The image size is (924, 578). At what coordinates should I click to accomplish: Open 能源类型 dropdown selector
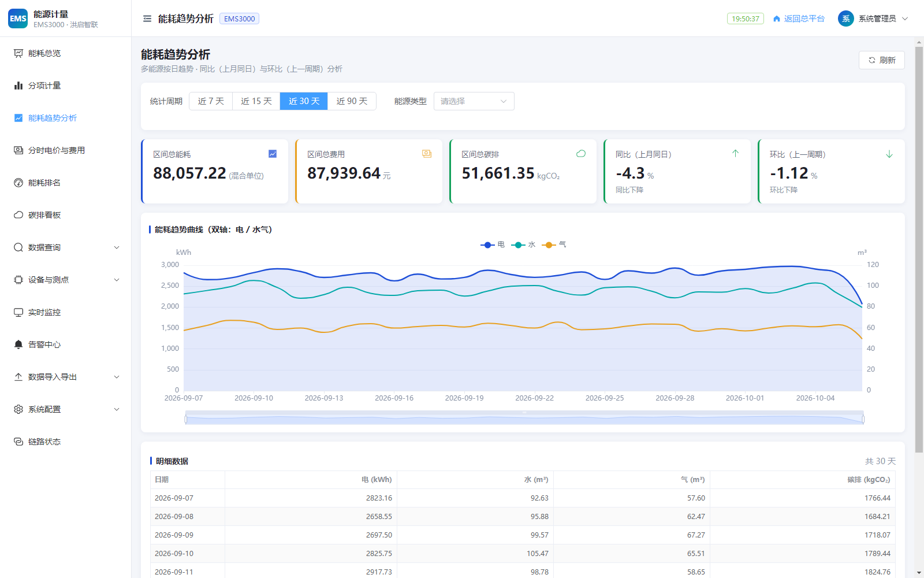[x=474, y=101]
